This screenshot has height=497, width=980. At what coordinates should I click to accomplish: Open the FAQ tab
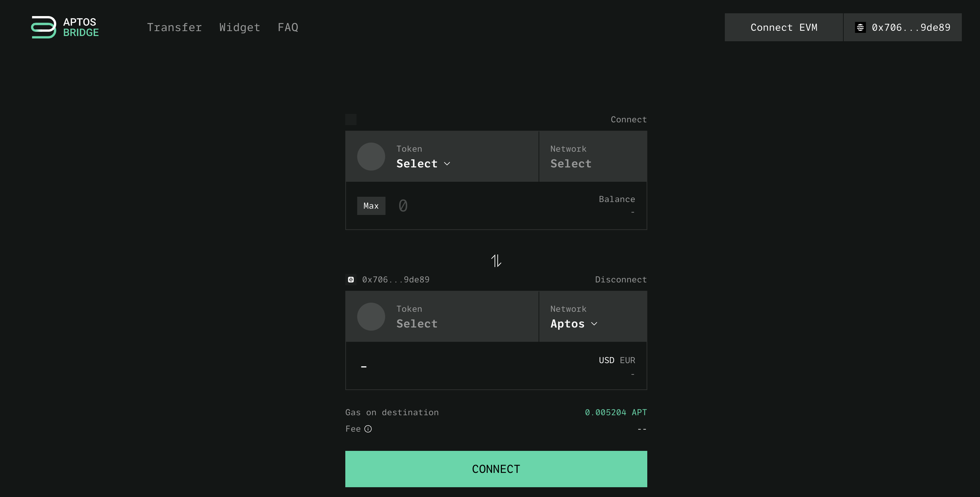288,27
